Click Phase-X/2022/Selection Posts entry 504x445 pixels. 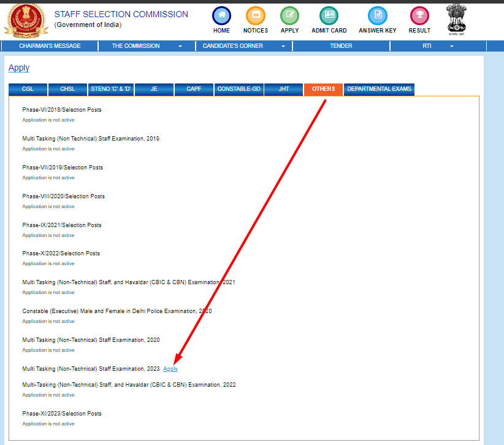point(61,253)
